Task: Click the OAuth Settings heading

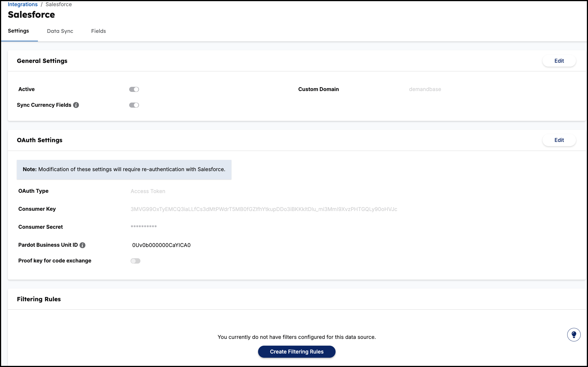Action: coord(40,140)
